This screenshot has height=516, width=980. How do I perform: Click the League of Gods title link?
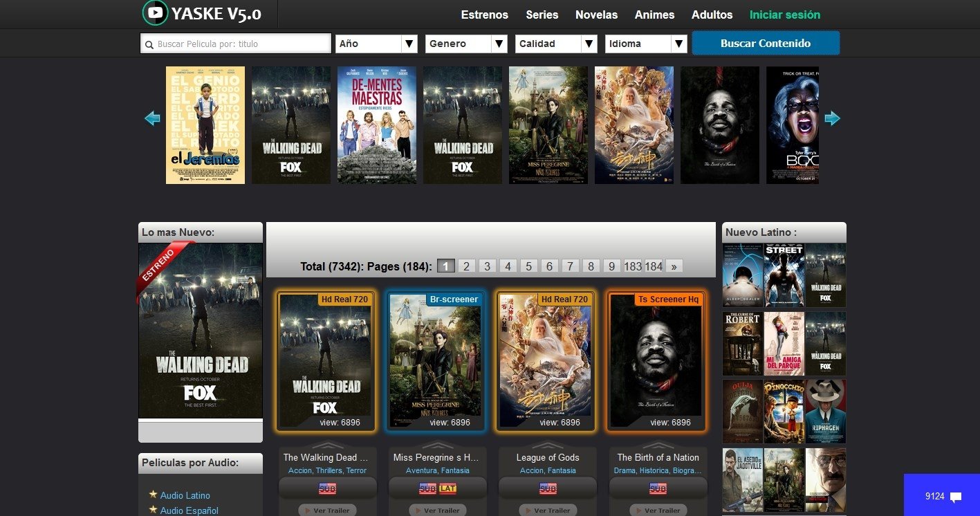[x=548, y=457]
